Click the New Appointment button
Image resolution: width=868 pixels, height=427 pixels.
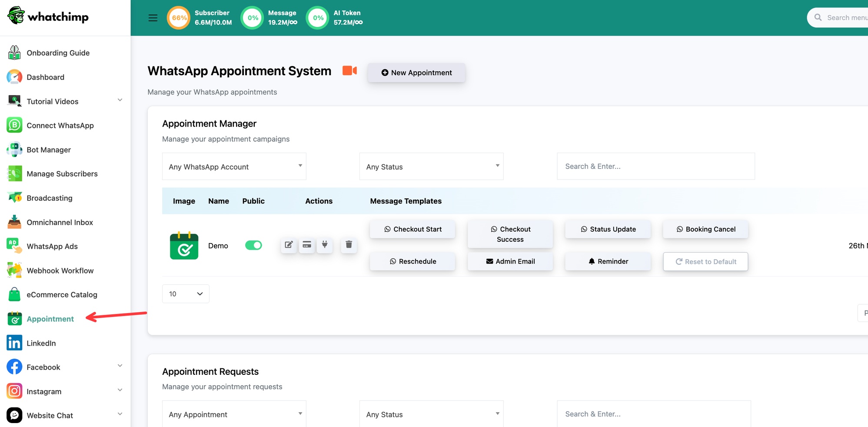point(416,73)
